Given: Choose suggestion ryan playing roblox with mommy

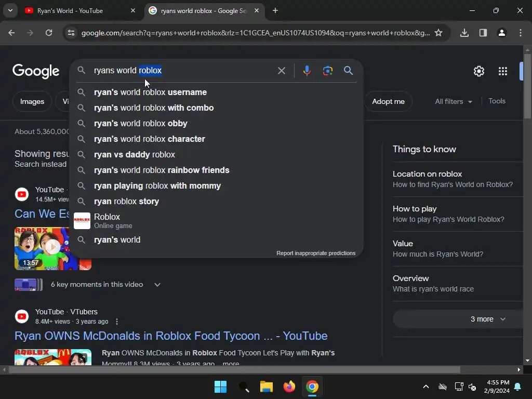Looking at the screenshot, I should point(217,186).
